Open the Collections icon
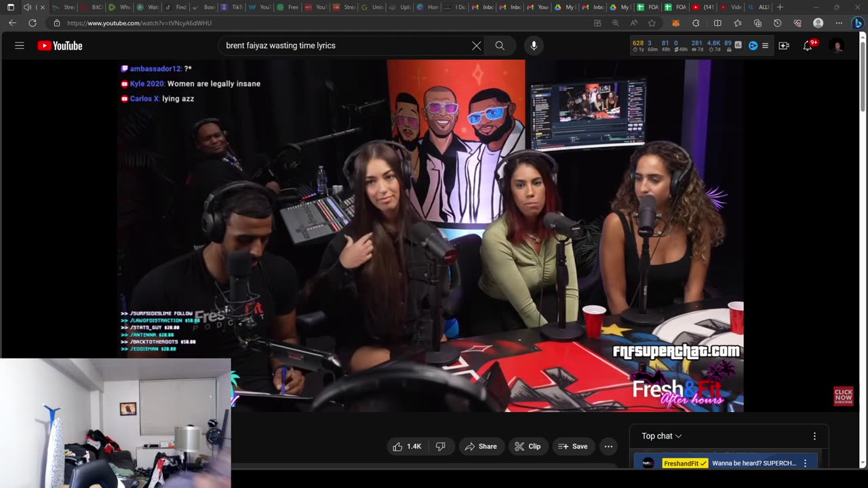 pos(757,23)
